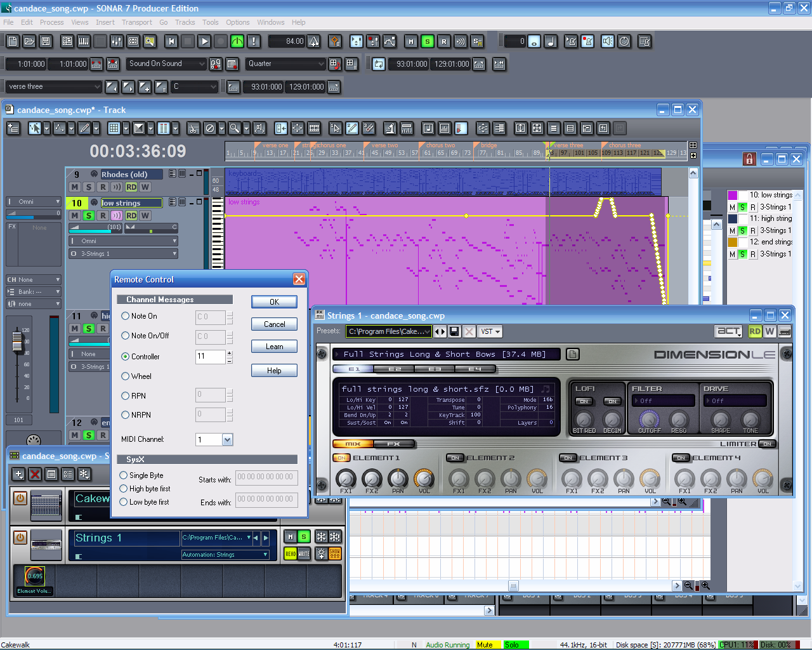Click the SHOW assigned controls button
Viewport: 812px width, 650px height.
click(335, 554)
